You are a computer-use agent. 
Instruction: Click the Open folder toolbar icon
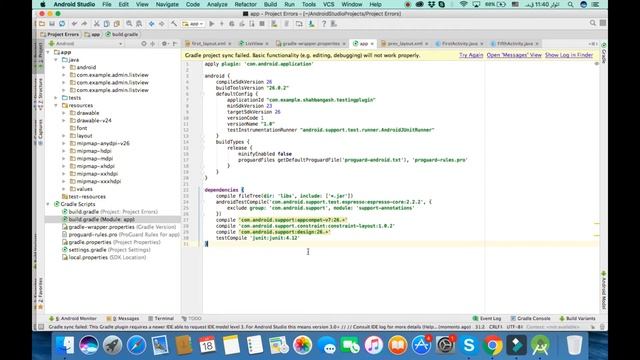42,24
